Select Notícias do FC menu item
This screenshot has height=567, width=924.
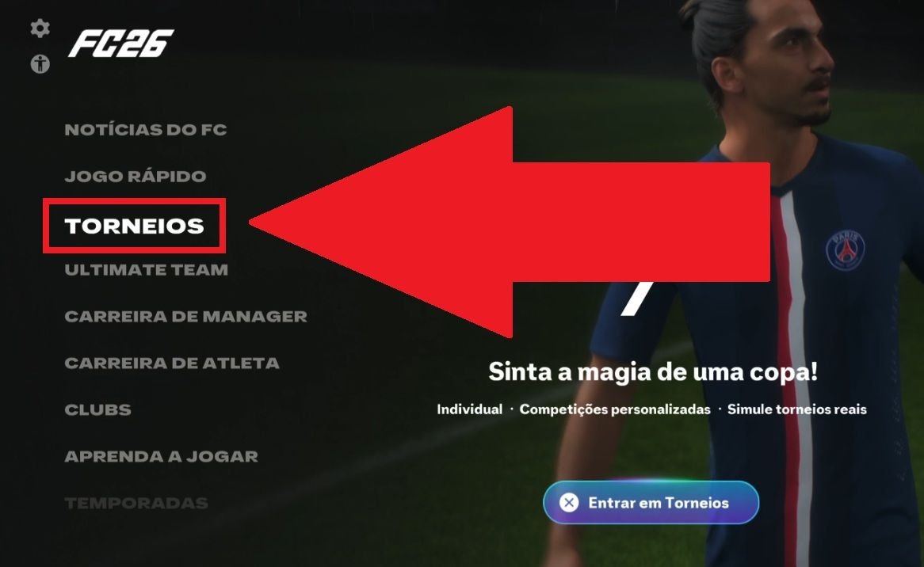pos(146,130)
